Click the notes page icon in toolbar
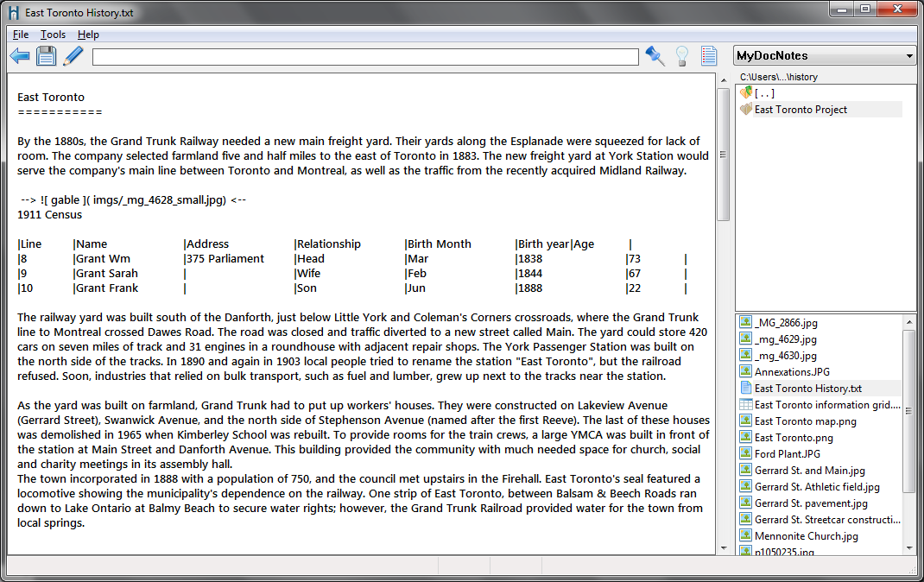 click(709, 56)
